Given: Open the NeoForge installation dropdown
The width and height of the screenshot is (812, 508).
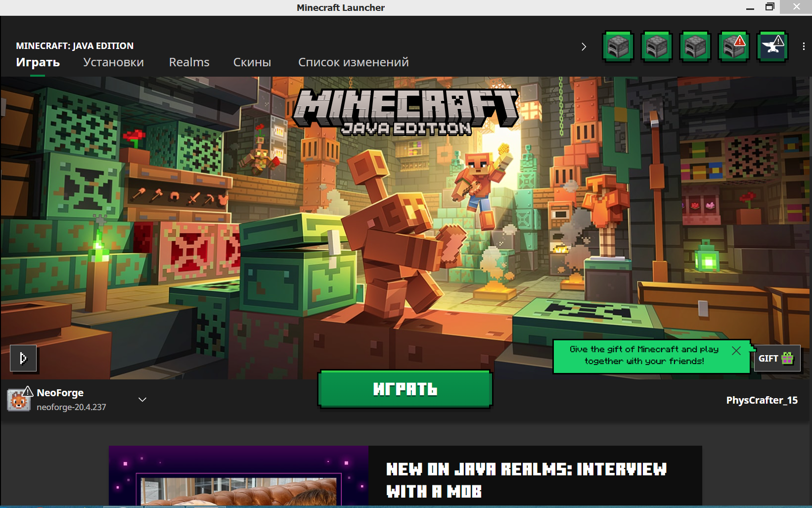Looking at the screenshot, I should click(x=142, y=400).
